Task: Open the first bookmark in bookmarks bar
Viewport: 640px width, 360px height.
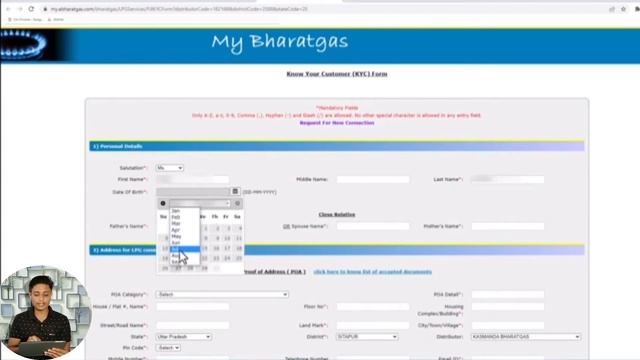Action: click(x=25, y=19)
